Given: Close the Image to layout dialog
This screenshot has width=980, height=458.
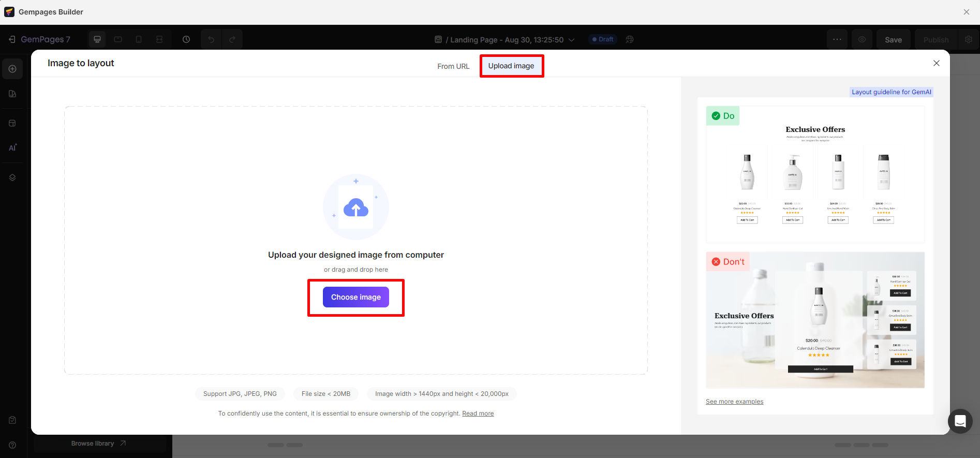Looking at the screenshot, I should pyautogui.click(x=936, y=63).
